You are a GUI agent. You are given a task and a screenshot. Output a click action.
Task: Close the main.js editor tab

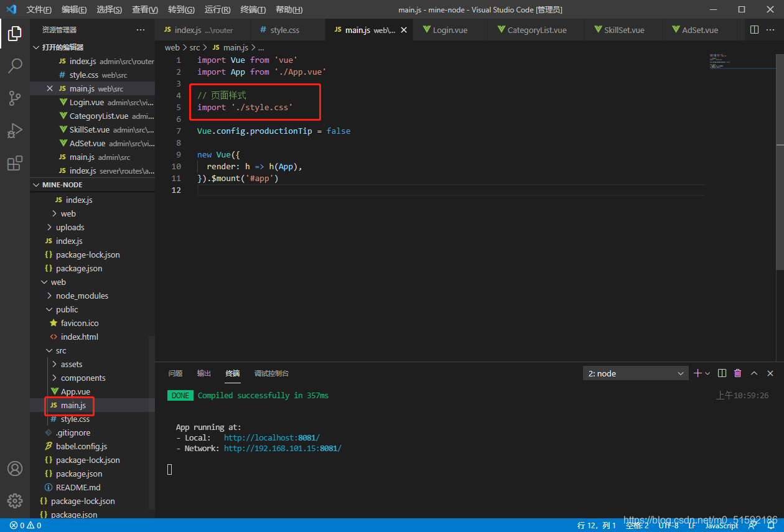pyautogui.click(x=404, y=30)
